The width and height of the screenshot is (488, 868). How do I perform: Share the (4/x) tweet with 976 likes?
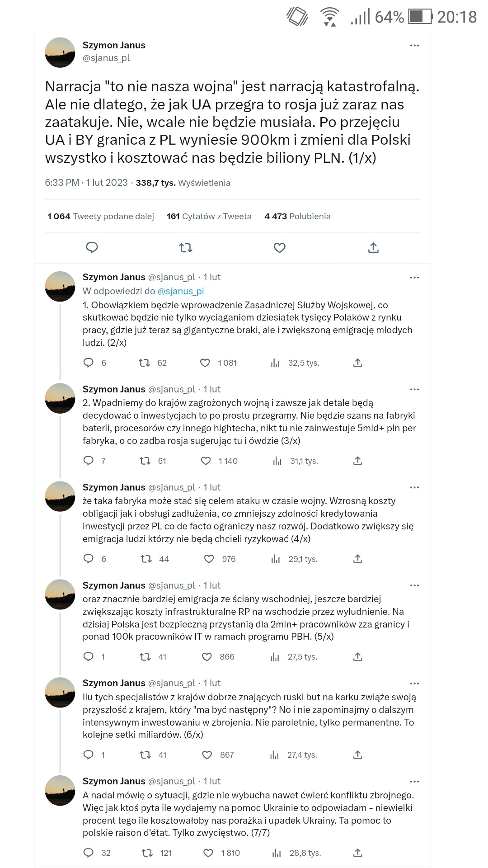point(358,559)
